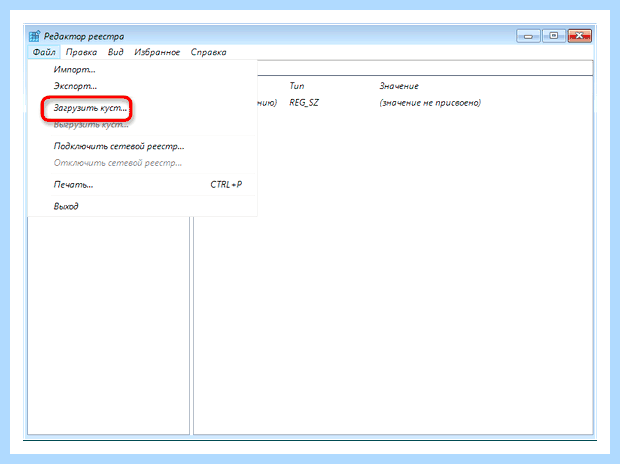Viewport: 620px width, 464px height.
Task: Click the Значение column header
Action: tap(399, 86)
